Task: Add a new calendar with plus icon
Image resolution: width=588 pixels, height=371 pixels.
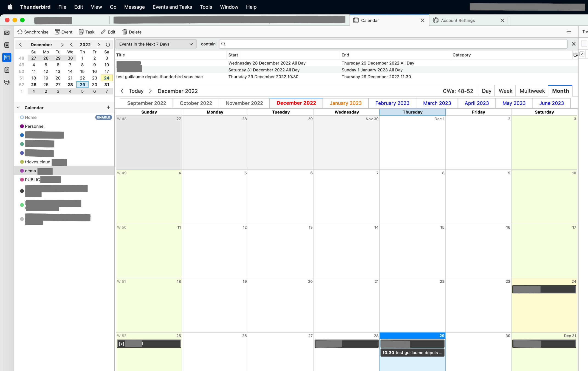Action: coord(108,108)
